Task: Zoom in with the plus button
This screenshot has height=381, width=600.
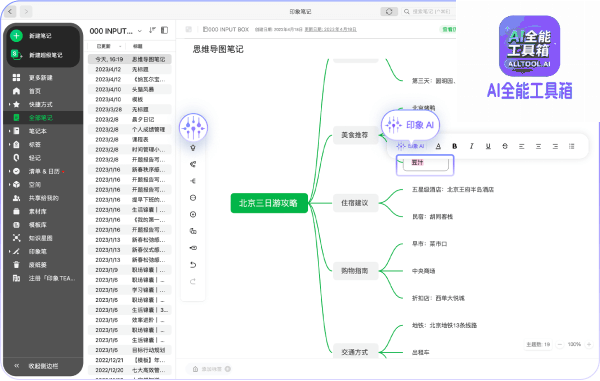Action: point(589,344)
